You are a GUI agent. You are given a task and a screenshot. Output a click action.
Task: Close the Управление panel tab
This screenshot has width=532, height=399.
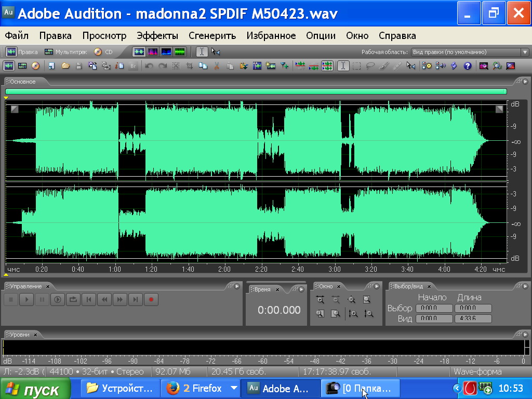pos(48,287)
